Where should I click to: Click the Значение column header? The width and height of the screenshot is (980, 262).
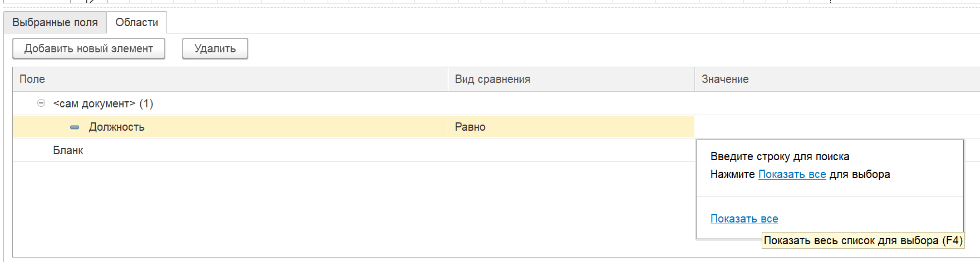click(x=725, y=80)
